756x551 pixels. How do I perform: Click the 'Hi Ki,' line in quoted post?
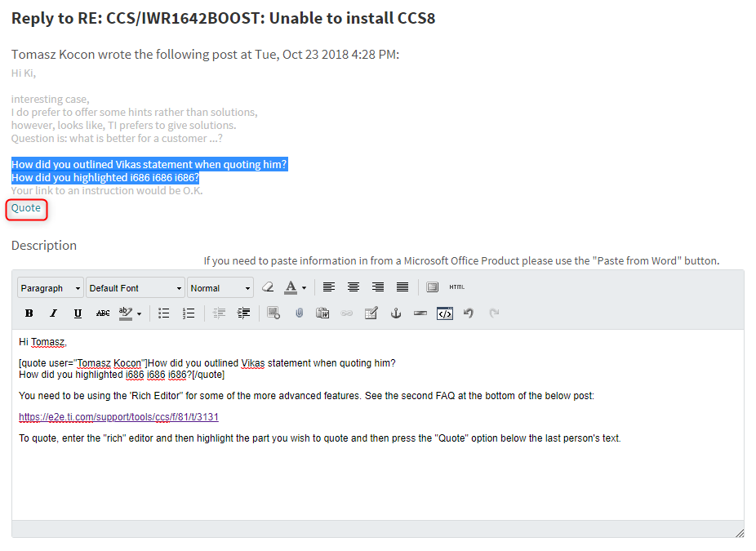(24, 73)
